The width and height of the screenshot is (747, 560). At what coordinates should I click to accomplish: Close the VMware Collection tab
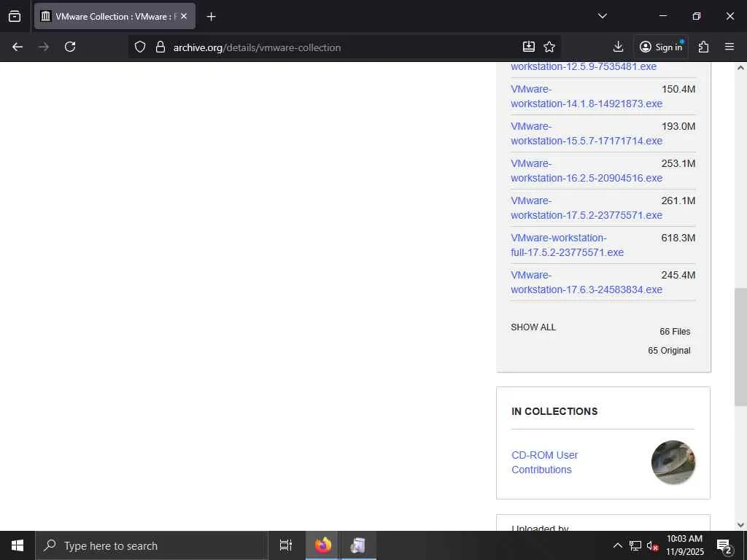pyautogui.click(x=184, y=16)
